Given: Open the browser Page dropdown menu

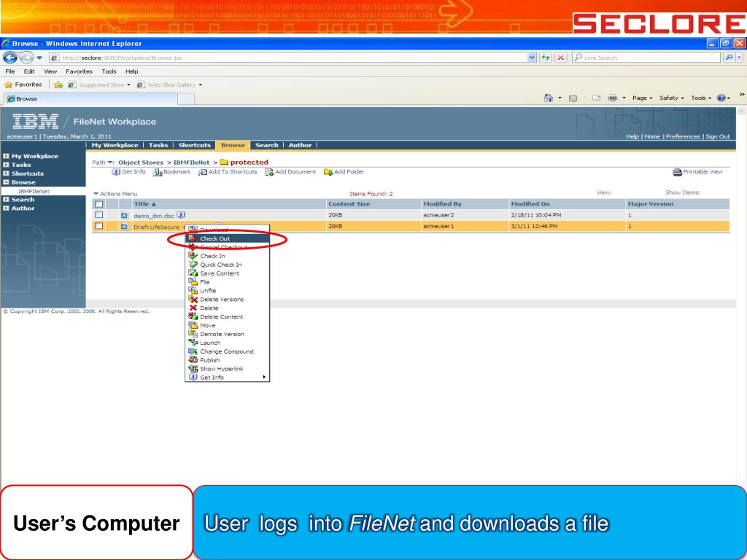Looking at the screenshot, I should click(642, 98).
